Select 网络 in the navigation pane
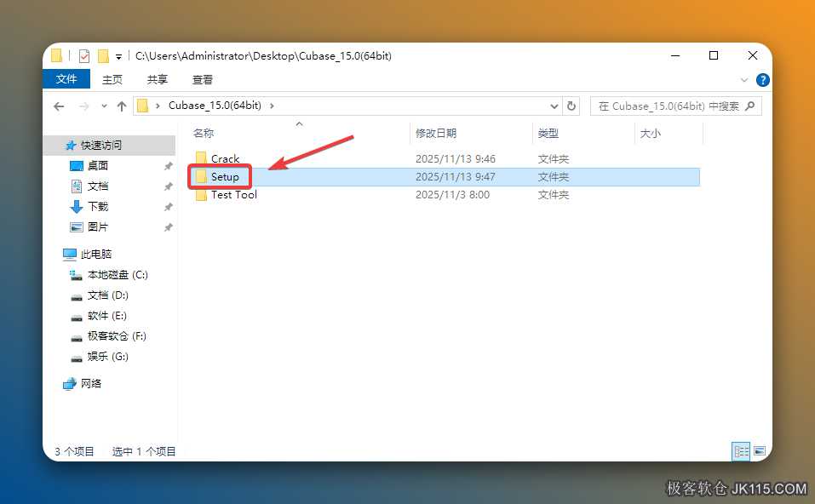The height and width of the screenshot is (504, 815). coord(91,383)
